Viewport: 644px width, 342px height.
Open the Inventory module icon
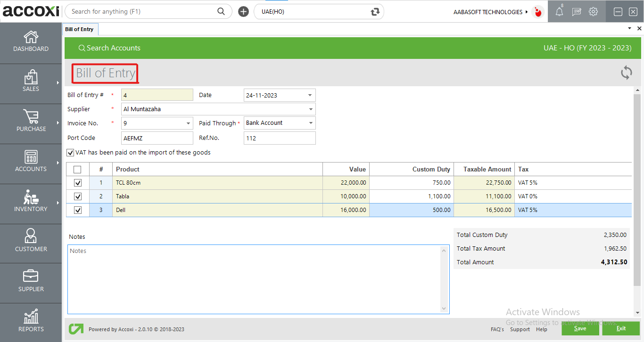click(x=31, y=201)
